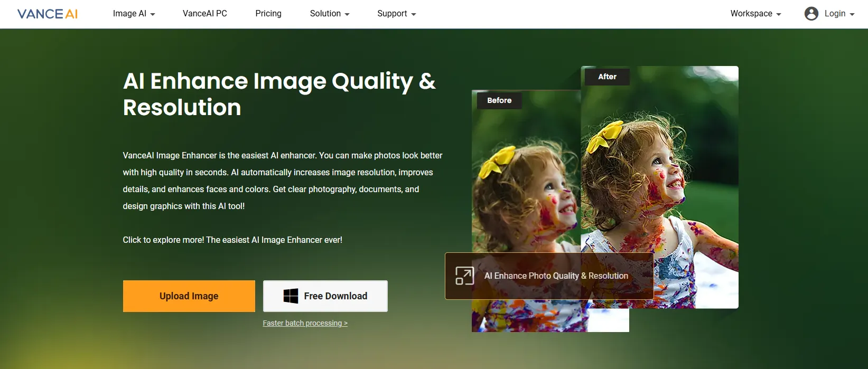Expand the Image AI dropdown menu
The image size is (868, 369).
pos(134,14)
